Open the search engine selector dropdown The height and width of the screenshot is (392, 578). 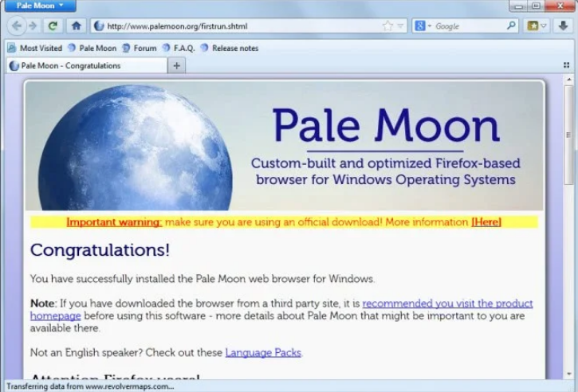click(x=423, y=25)
